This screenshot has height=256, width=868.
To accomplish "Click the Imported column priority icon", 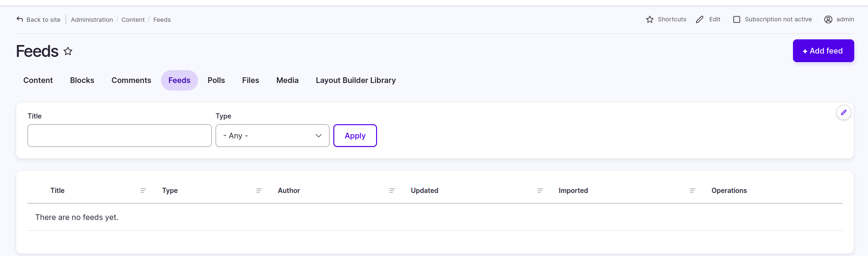I will (x=693, y=191).
